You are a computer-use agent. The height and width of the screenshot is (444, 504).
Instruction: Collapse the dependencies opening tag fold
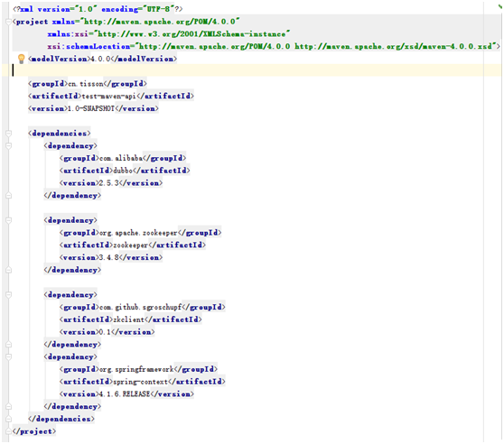[9, 134]
